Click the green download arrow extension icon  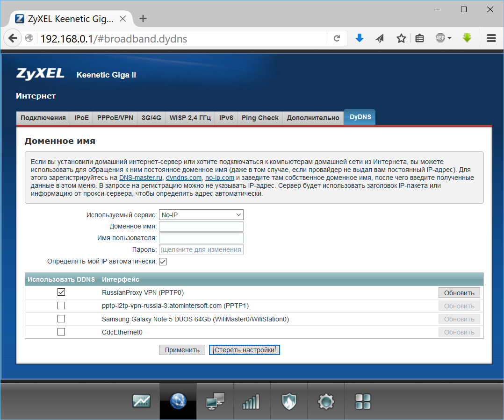tap(467, 38)
